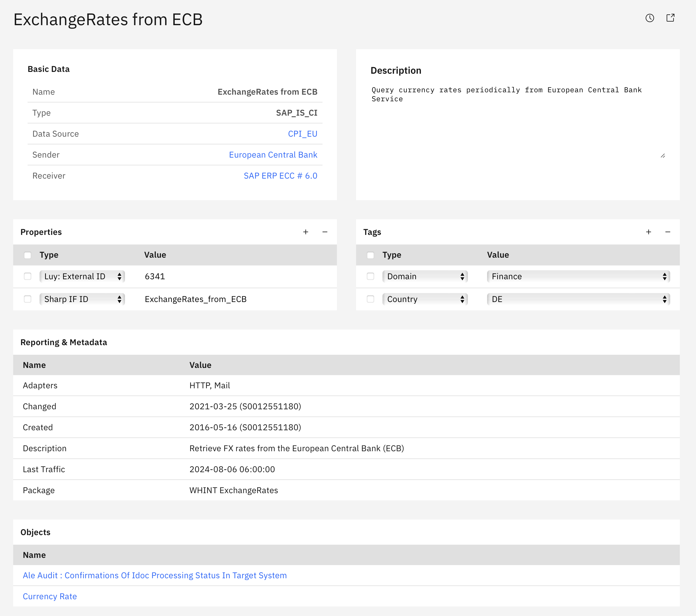Image resolution: width=696 pixels, height=616 pixels.
Task: Open the SAP ERP ECC # 6.0 receiver link
Action: tap(281, 176)
